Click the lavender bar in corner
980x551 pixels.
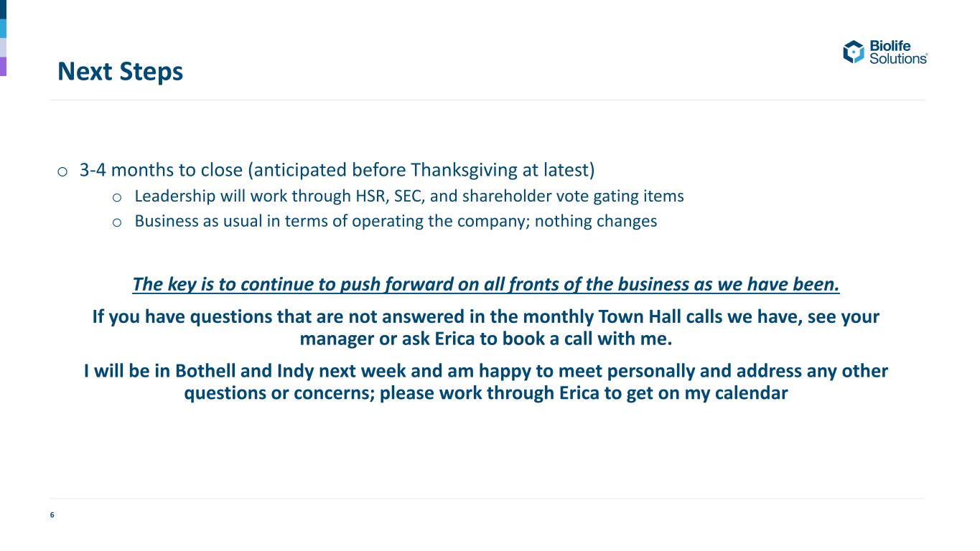[x=3, y=47]
